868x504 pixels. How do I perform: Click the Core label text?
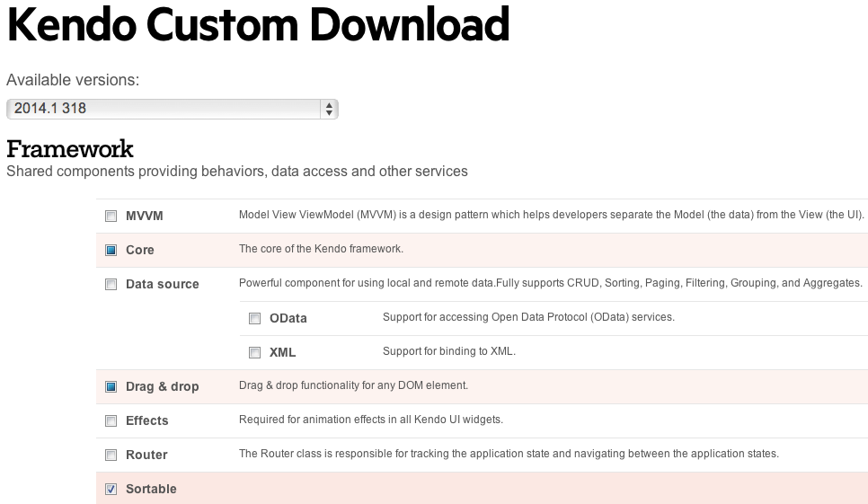click(x=140, y=250)
